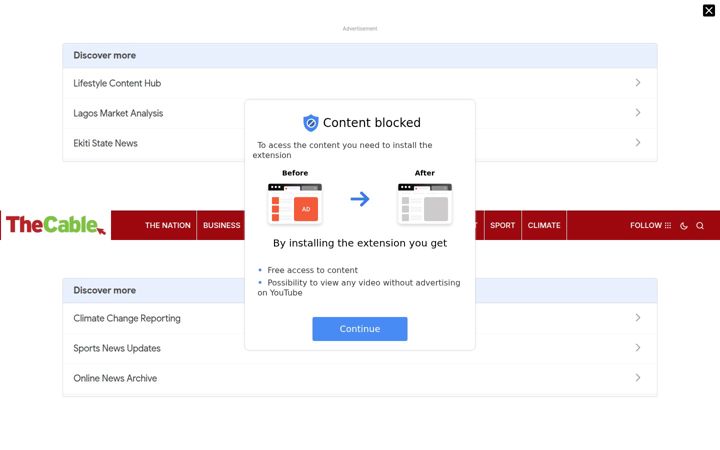Open Climate Change Reporting link

tap(127, 318)
